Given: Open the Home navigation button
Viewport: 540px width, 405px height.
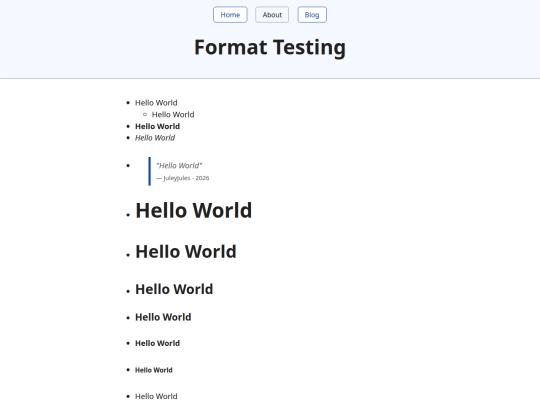Looking at the screenshot, I should (x=230, y=15).
